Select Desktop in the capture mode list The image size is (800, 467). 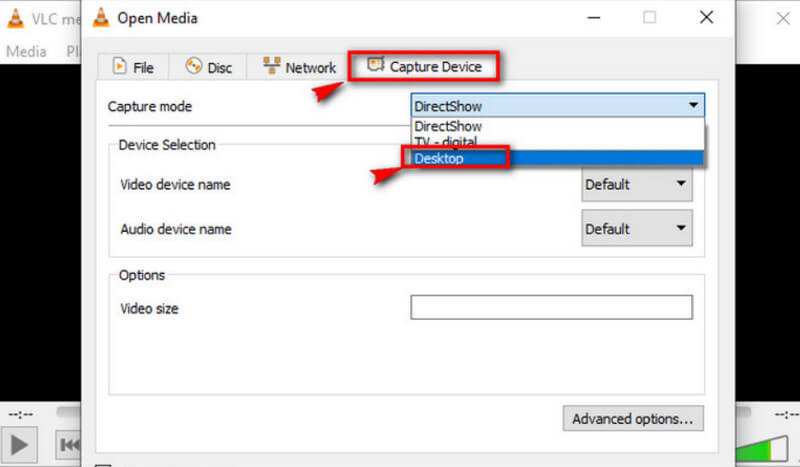click(558, 158)
